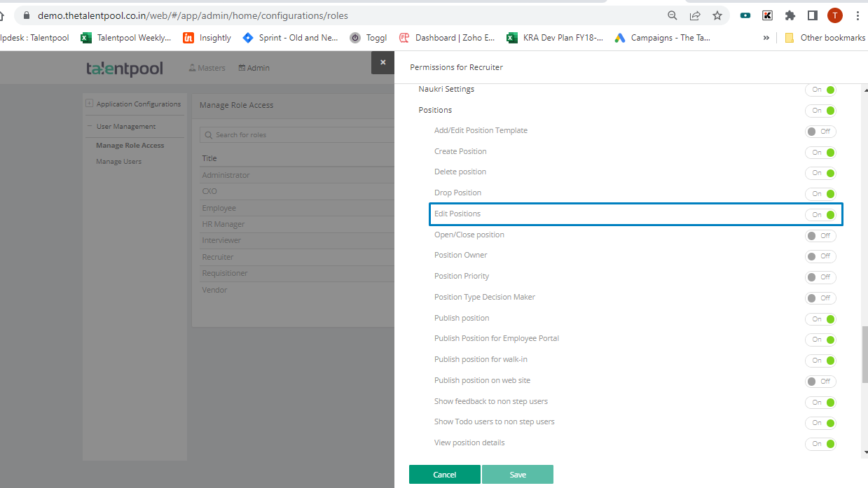This screenshot has height=488, width=868.
Task: Open Chrome three-dot menu
Action: (x=857, y=15)
